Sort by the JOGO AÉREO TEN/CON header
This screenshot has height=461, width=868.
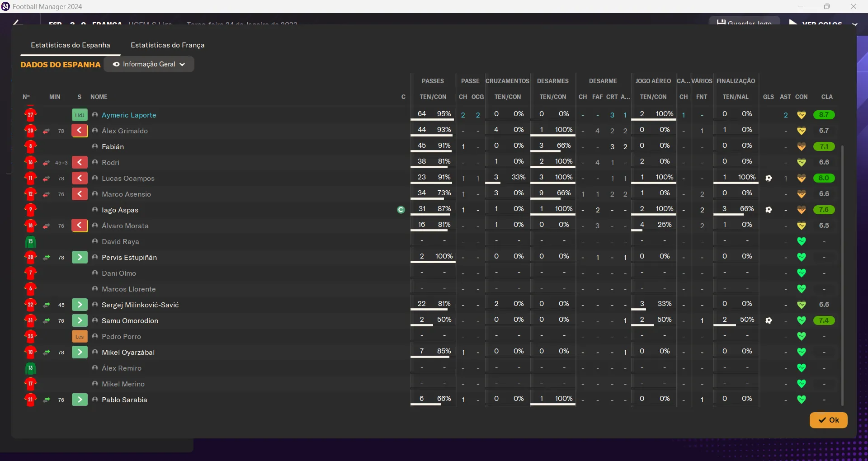tap(653, 97)
